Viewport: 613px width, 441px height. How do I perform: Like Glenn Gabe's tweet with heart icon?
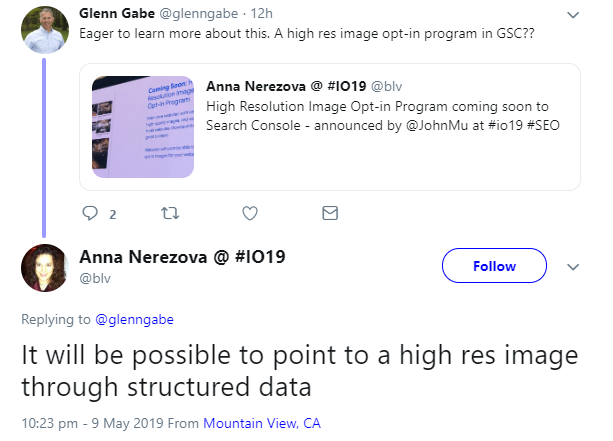pyautogui.click(x=250, y=213)
